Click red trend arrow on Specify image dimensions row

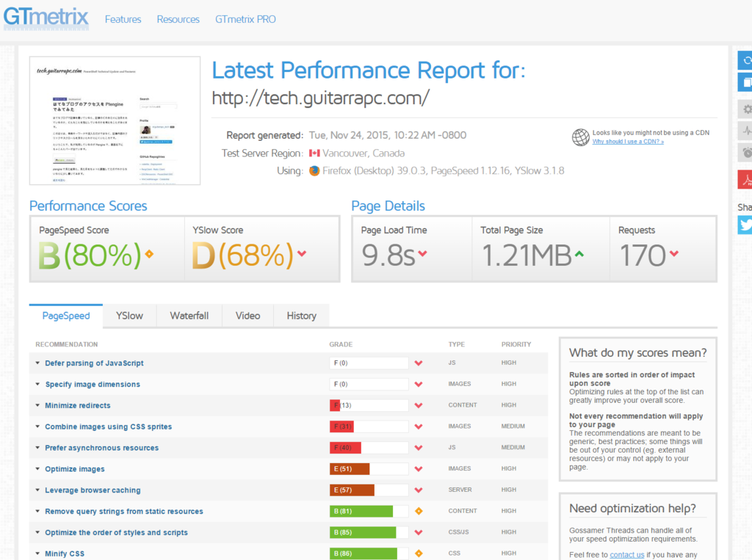point(419,384)
